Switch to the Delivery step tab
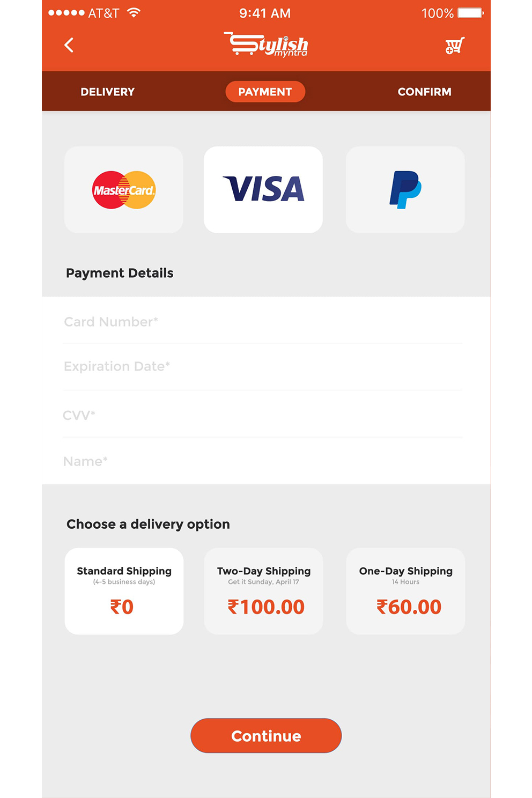The width and height of the screenshot is (532, 798). (x=108, y=92)
